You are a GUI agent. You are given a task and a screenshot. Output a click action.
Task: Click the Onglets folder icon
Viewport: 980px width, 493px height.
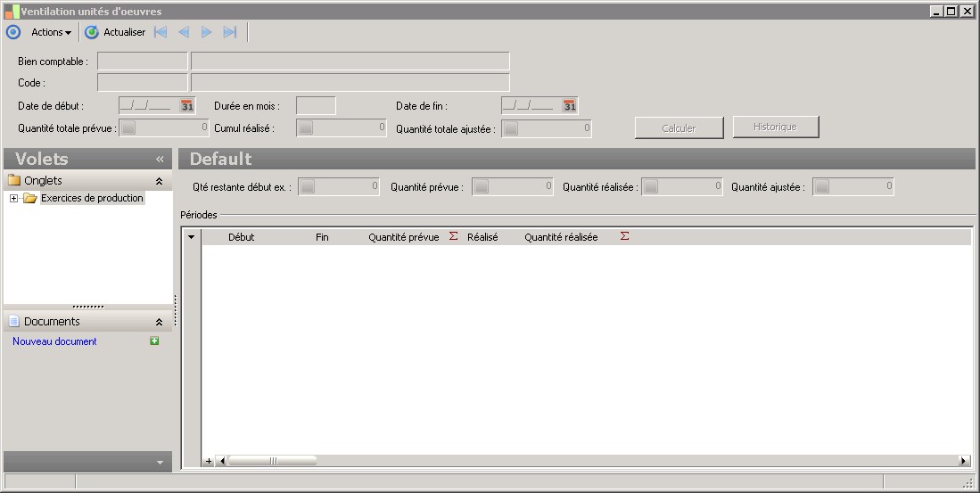click(14, 181)
